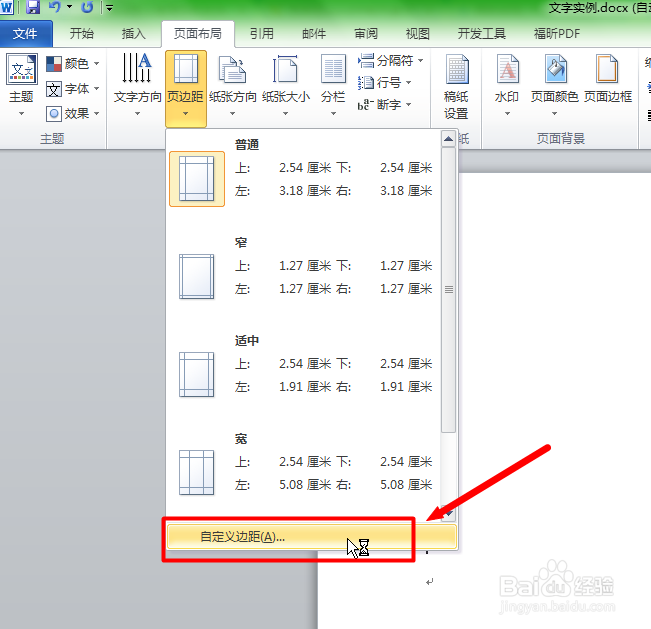Open the 分隔符 breaks dropdown
The image size is (651, 629).
coord(390,61)
